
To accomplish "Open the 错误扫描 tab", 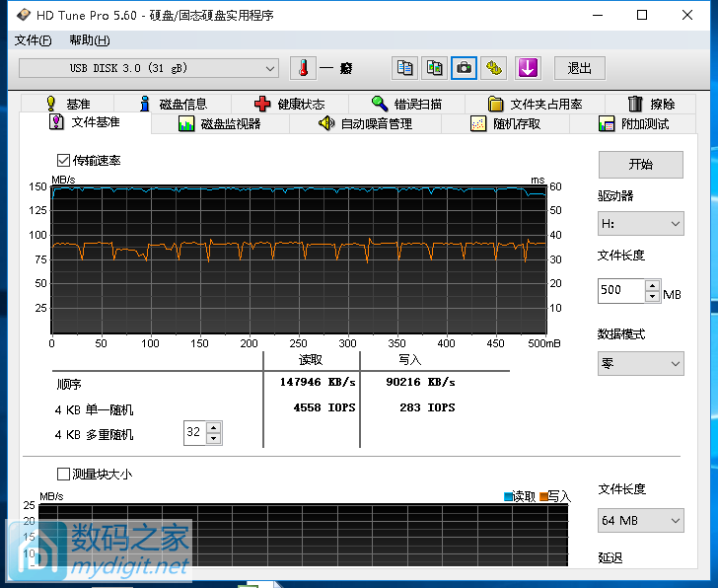I will [406, 104].
